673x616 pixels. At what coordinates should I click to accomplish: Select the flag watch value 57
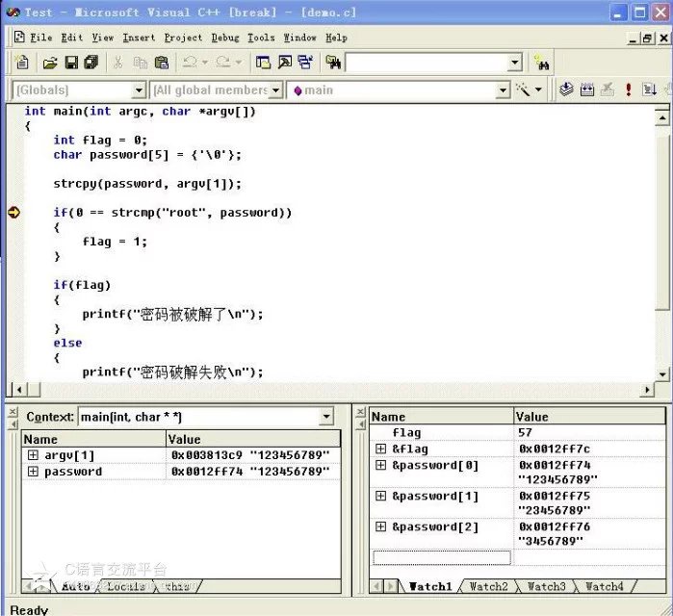click(525, 432)
